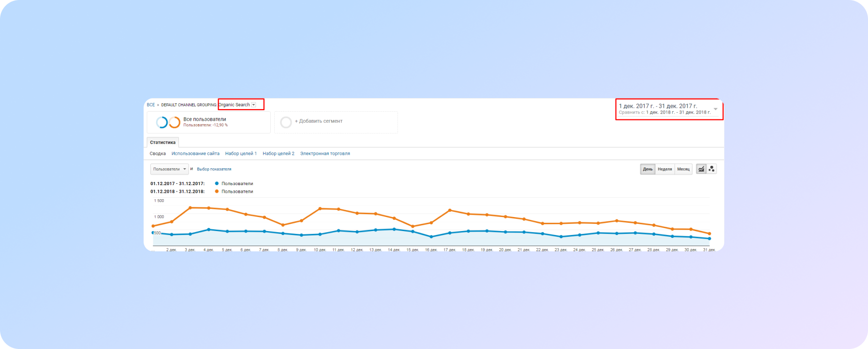The width and height of the screenshot is (868, 349).
Task: Select the motion chart bubbles icon
Action: click(711, 169)
